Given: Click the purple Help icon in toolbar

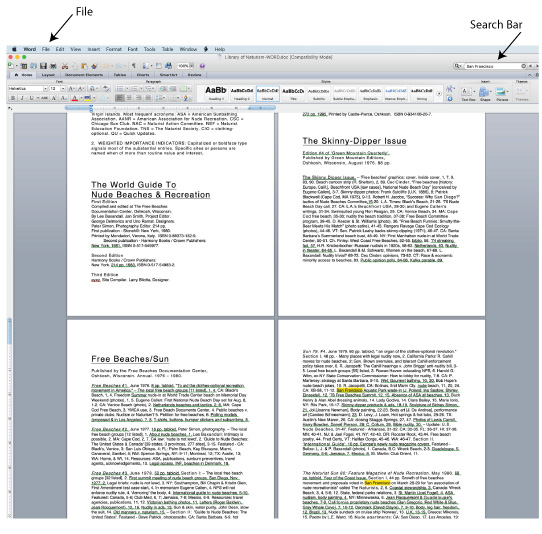Looking at the screenshot, I should pyautogui.click(x=202, y=66).
